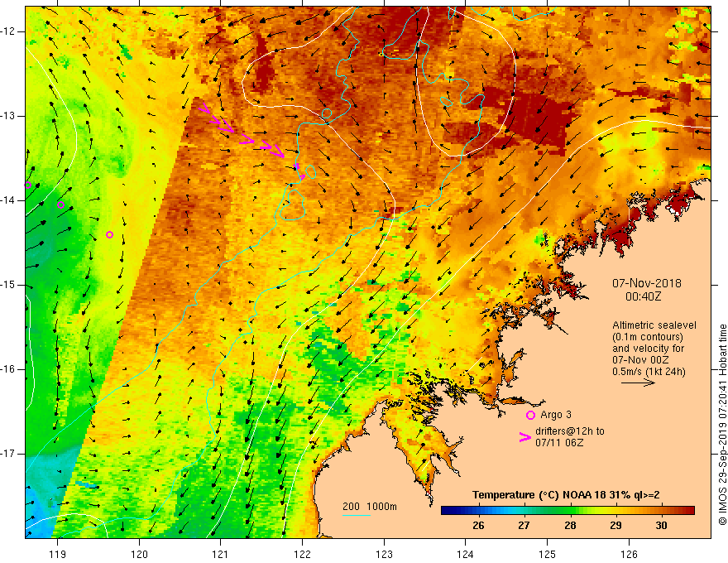Click the '07-Nov 00Z' text
The image size is (728, 563).
tap(640, 359)
